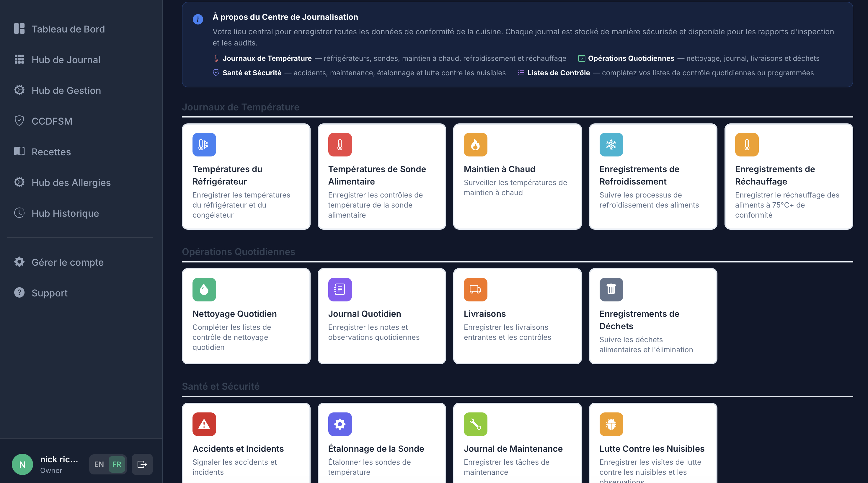Image resolution: width=868 pixels, height=483 pixels.
Task: Open the Journal Quotidien card
Action: [x=381, y=316]
